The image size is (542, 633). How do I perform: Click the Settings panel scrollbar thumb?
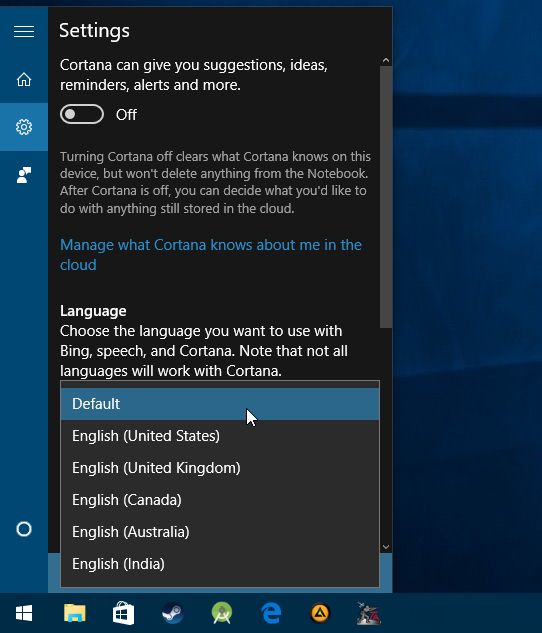pos(386,197)
